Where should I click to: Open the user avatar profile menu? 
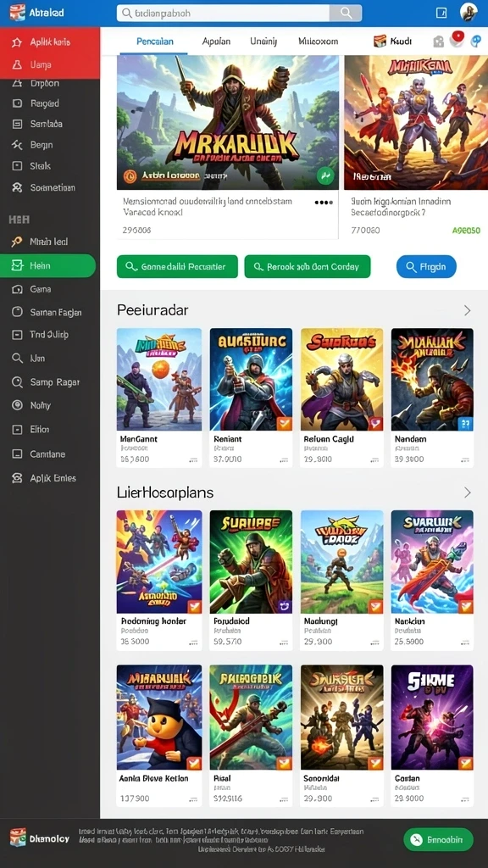(469, 12)
